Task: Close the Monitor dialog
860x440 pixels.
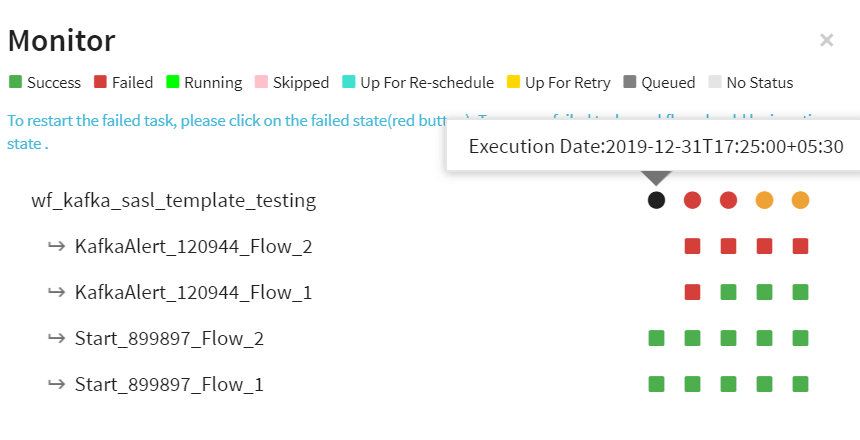Action: [826, 40]
